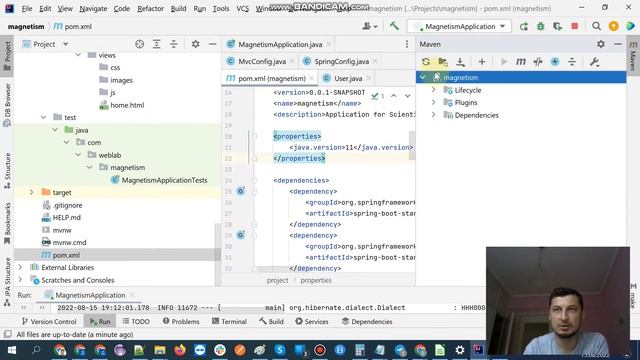Open the Build menu
The width and height of the screenshot is (640, 360).
178,8
